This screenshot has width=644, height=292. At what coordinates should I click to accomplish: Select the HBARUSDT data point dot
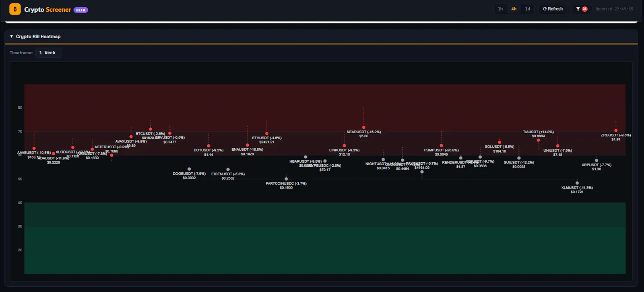pyautogui.click(x=305, y=157)
